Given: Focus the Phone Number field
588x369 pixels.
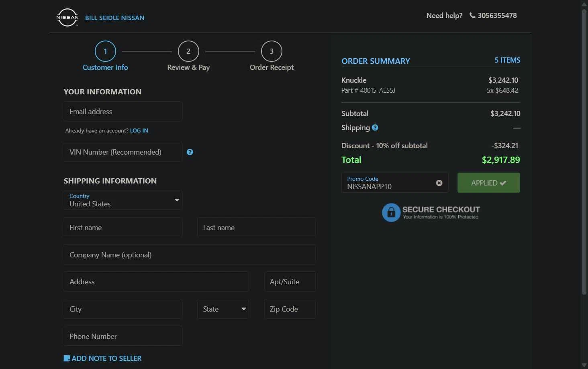Looking at the screenshot, I should (123, 336).
